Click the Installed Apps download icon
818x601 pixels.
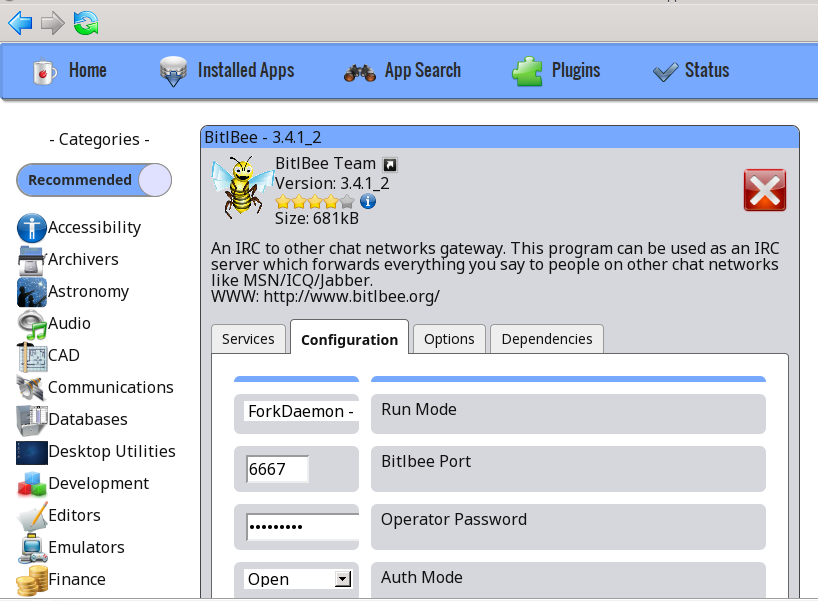173,71
